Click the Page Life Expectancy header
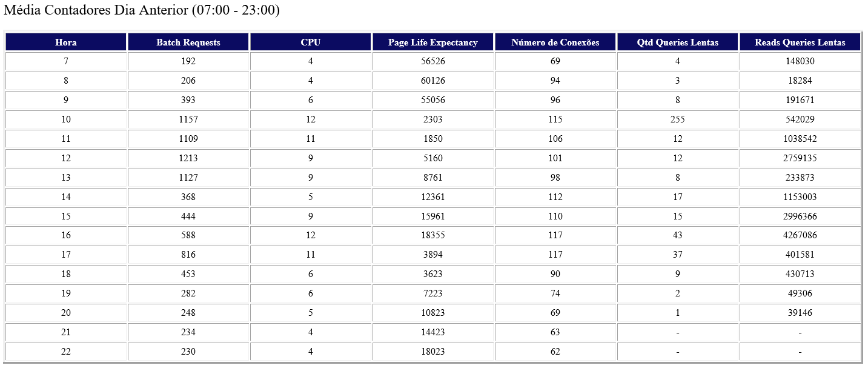The height and width of the screenshot is (368, 868). 433,42
